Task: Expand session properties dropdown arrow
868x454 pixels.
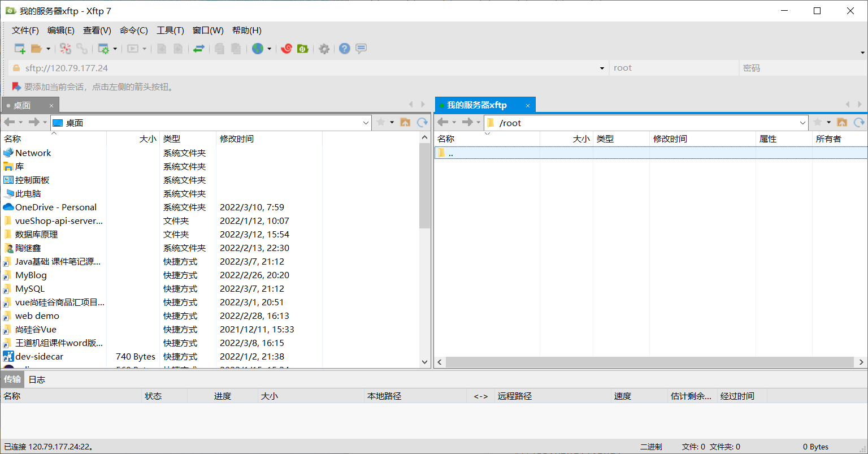Action: (115, 49)
